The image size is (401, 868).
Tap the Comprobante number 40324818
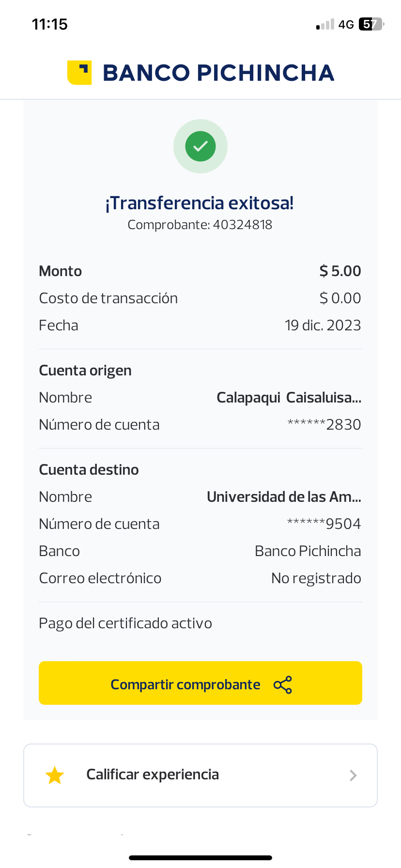(242, 225)
